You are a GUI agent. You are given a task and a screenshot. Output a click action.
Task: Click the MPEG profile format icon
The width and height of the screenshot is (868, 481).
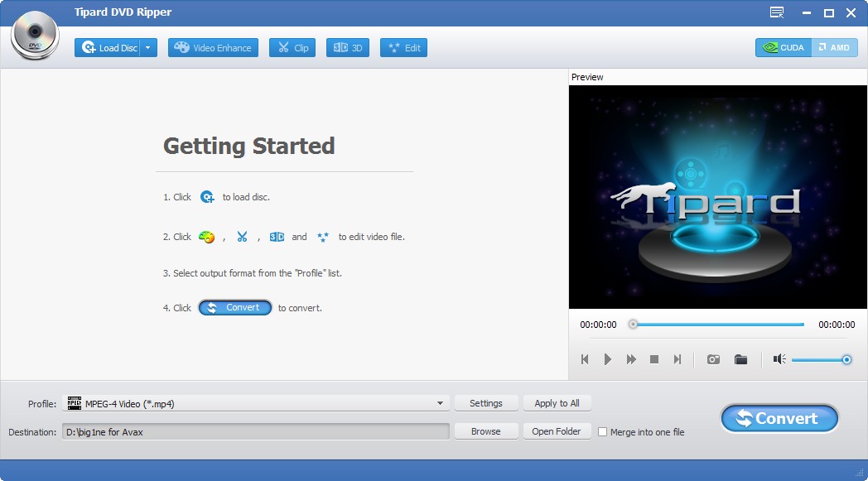point(75,403)
